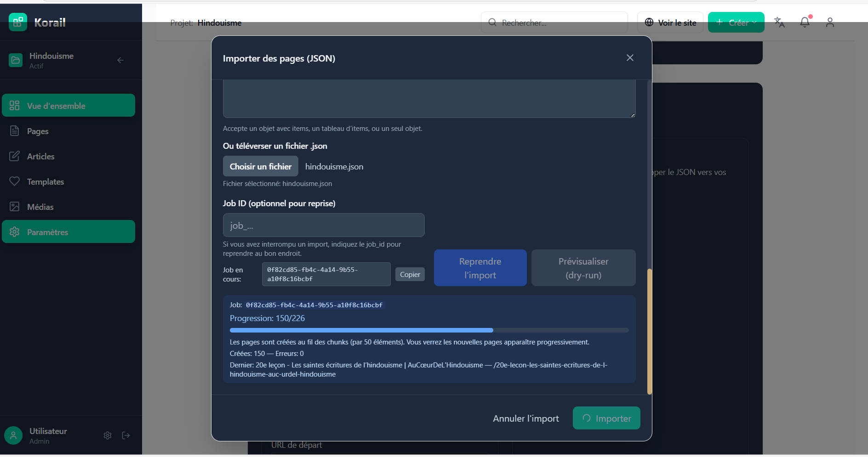Image resolution: width=868 pixels, height=457 pixels.
Task: Click the Korail logo icon
Action: point(17,22)
